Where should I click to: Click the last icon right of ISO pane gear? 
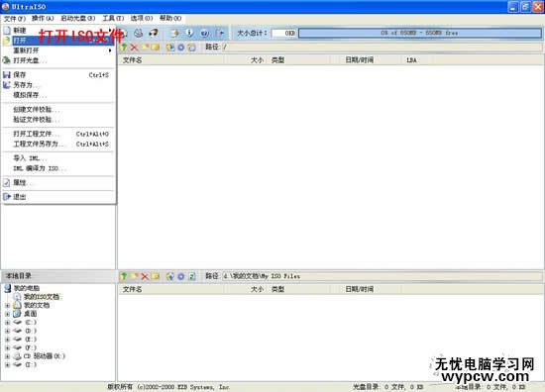(x=192, y=48)
